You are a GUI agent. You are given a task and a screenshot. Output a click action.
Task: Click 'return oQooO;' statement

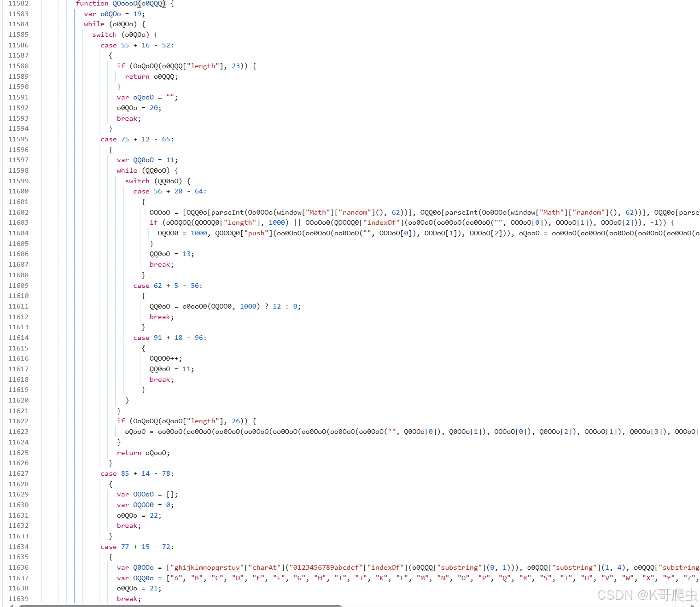point(143,453)
